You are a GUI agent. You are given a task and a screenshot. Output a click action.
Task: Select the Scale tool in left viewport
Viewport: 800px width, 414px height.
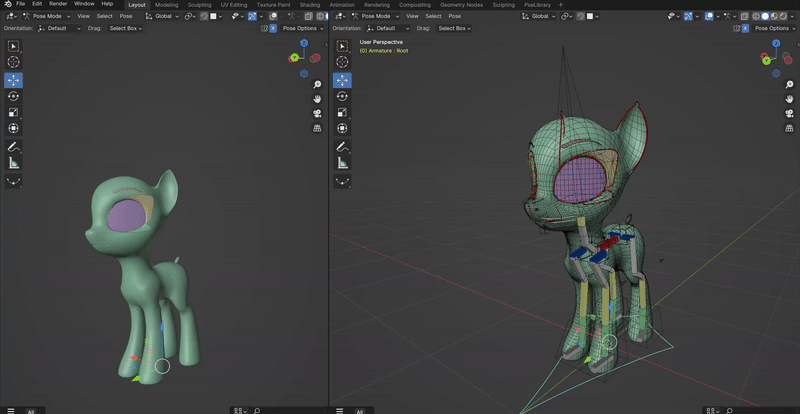(x=13, y=112)
